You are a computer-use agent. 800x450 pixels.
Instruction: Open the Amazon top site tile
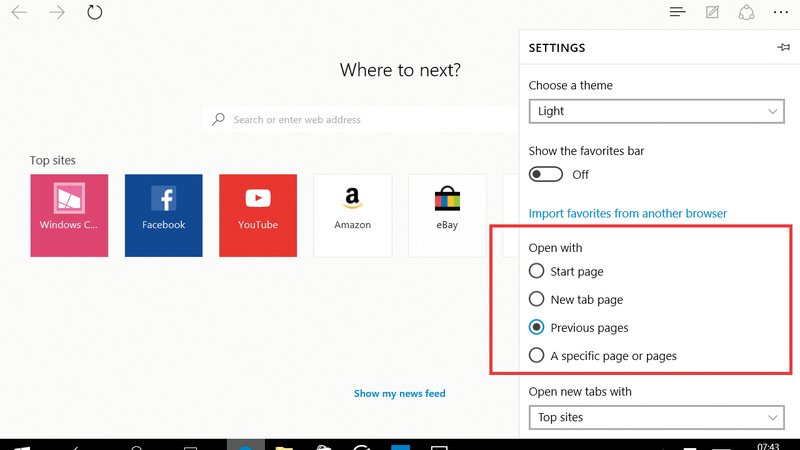tap(352, 215)
